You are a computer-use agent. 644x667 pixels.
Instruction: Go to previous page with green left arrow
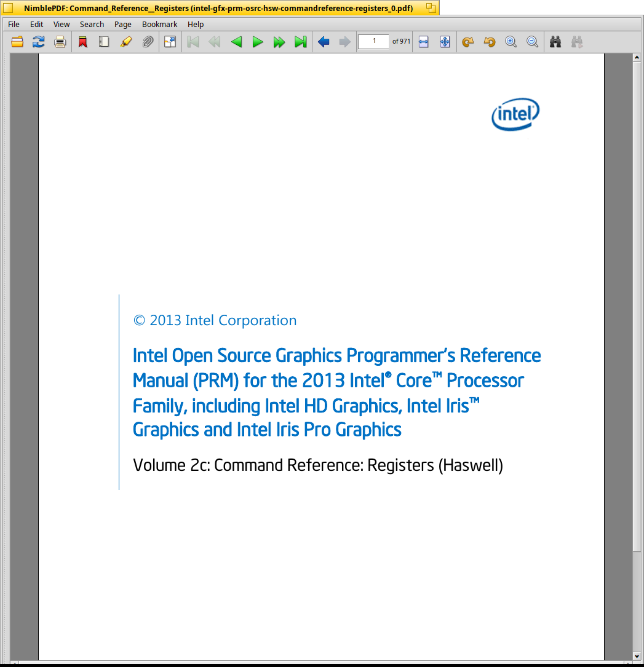[236, 42]
